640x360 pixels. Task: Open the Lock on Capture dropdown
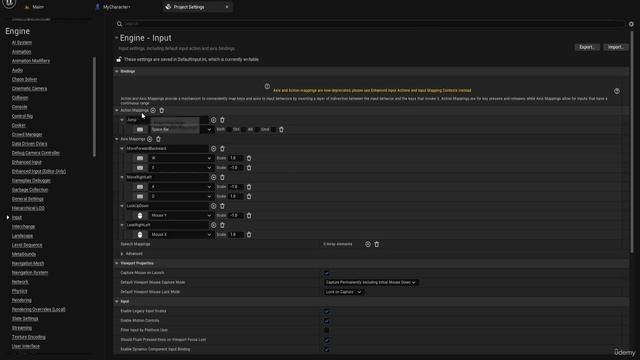click(343, 292)
